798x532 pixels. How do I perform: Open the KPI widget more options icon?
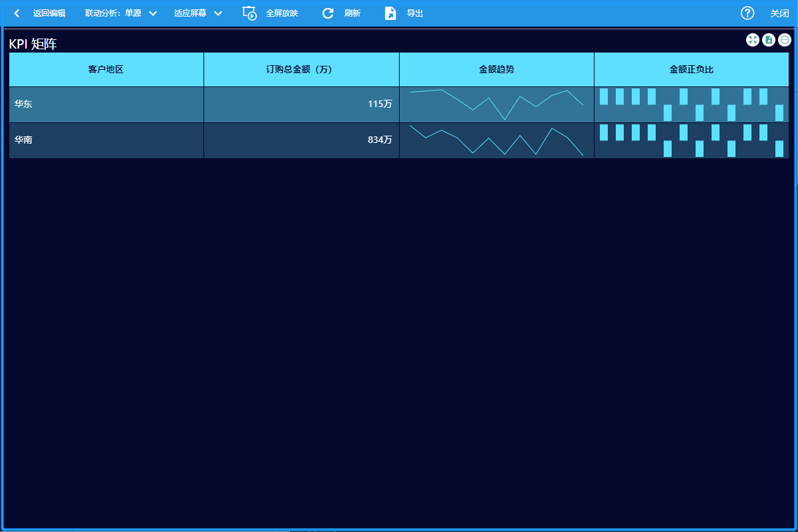[785, 40]
